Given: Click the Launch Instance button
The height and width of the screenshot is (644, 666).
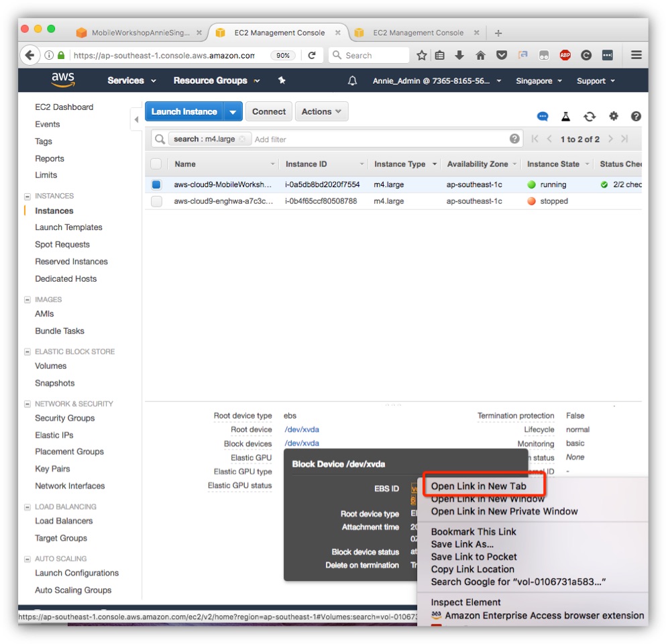Looking at the screenshot, I should click(x=184, y=112).
